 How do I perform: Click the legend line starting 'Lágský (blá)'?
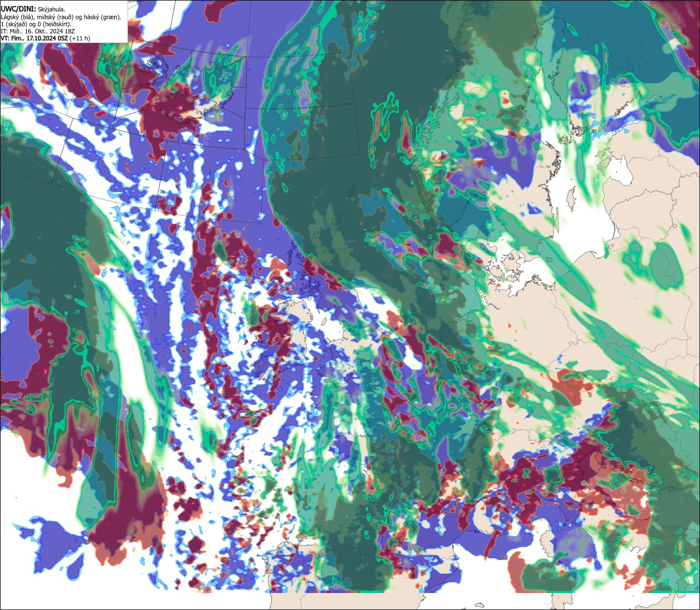pyautogui.click(x=61, y=16)
